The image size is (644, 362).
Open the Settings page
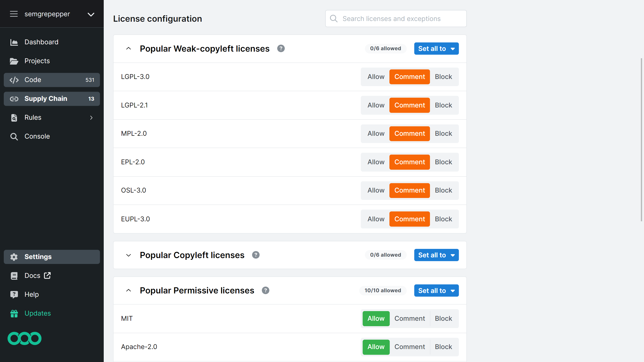[x=38, y=257]
